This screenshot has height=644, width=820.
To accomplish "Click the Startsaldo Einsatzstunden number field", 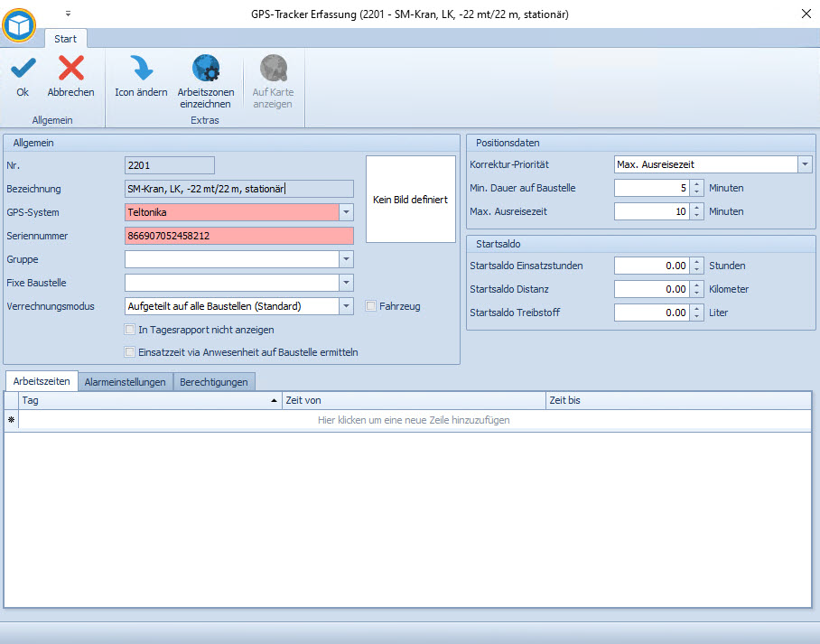I will coord(652,266).
